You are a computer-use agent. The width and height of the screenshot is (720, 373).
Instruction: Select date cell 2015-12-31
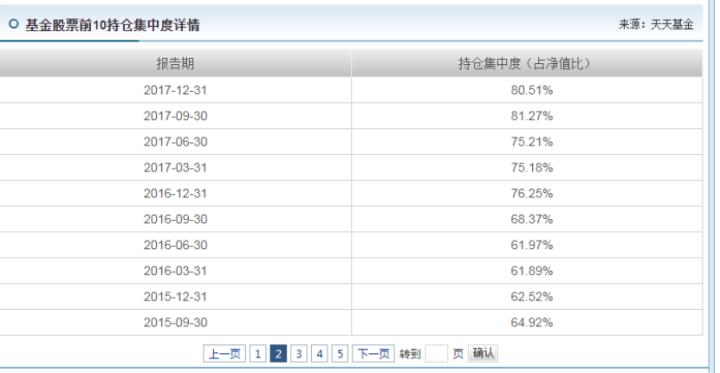point(175,297)
